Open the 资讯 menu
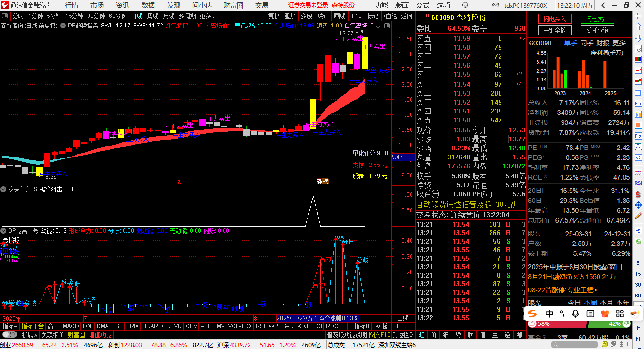Viewport: 644px width, 349px height. (123, 5)
